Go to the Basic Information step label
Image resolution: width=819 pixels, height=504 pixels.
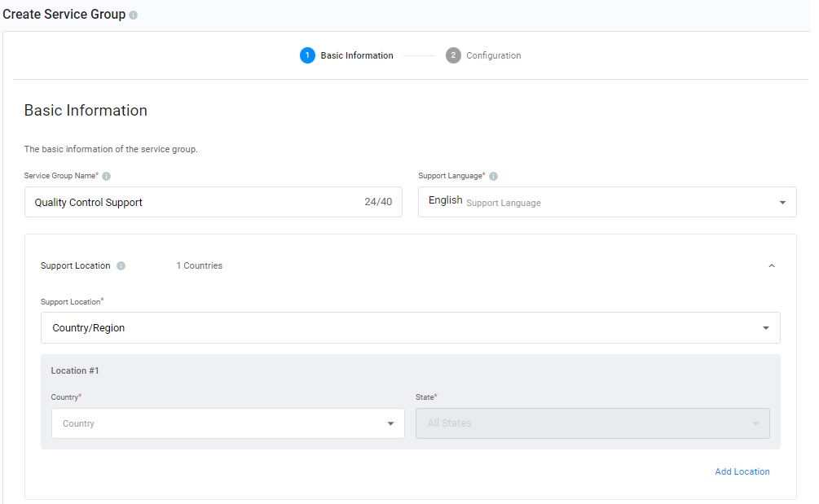(357, 55)
